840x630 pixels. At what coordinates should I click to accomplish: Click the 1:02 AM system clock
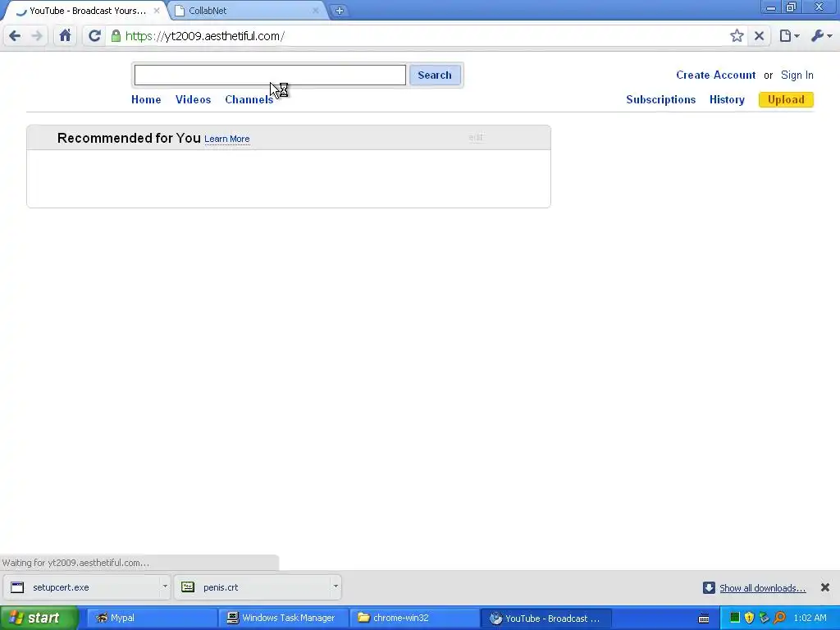[810, 619]
